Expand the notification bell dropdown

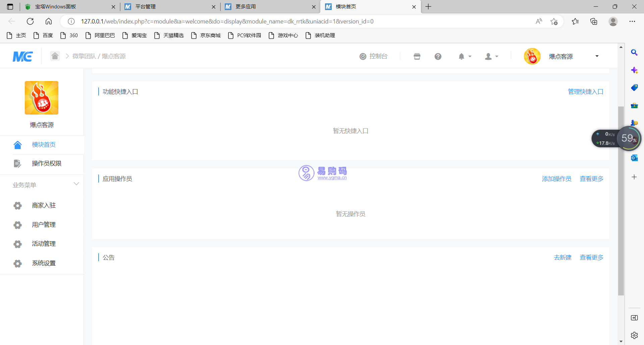[x=465, y=56]
